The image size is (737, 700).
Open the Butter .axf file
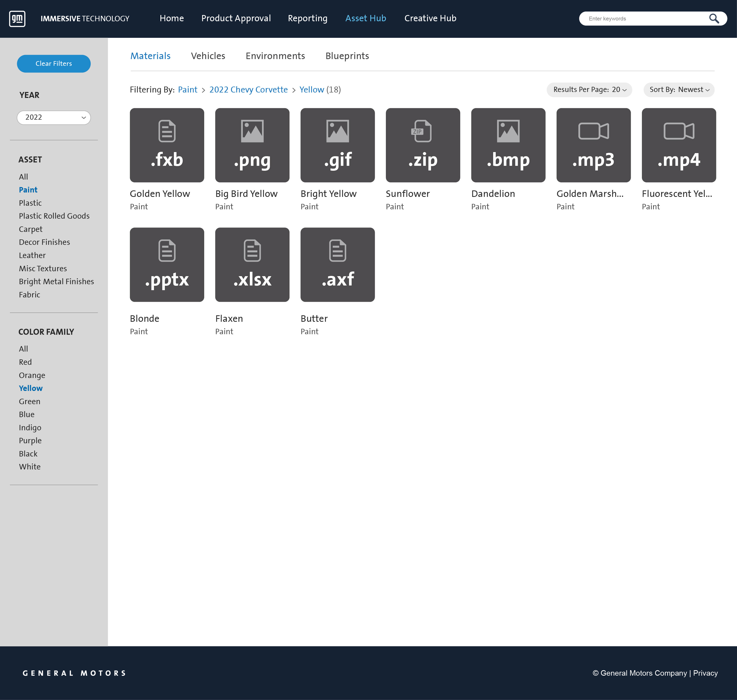337,265
